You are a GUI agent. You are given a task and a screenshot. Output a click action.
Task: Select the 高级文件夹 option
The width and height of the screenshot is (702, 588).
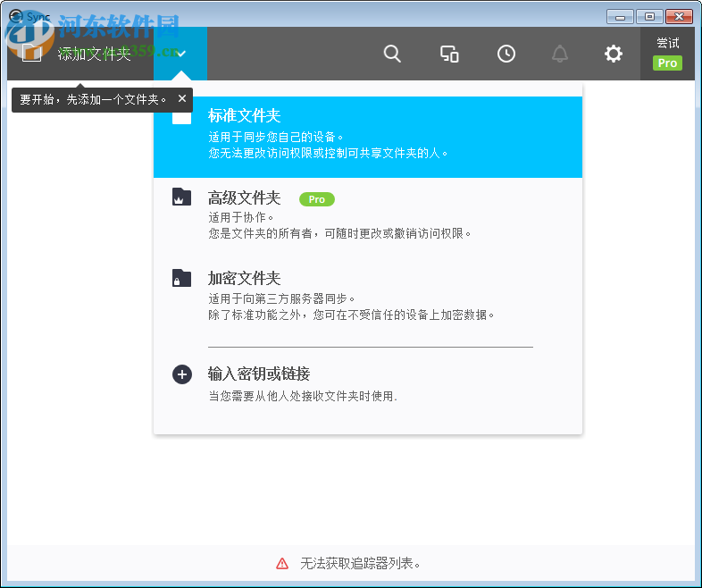click(x=368, y=216)
